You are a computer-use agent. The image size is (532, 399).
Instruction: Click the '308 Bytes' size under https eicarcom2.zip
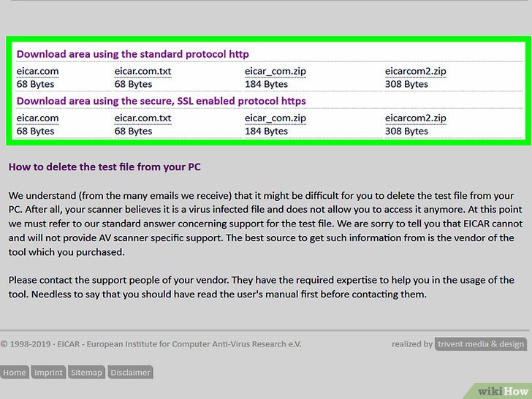pos(406,131)
